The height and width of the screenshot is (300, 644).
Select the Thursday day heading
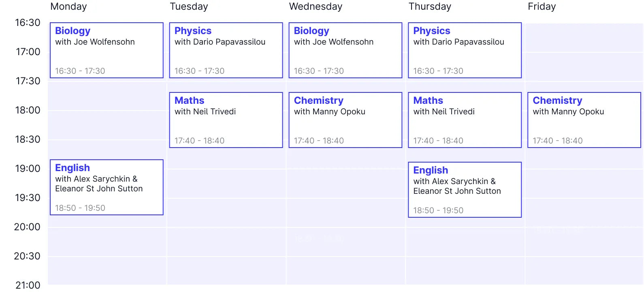click(x=430, y=6)
